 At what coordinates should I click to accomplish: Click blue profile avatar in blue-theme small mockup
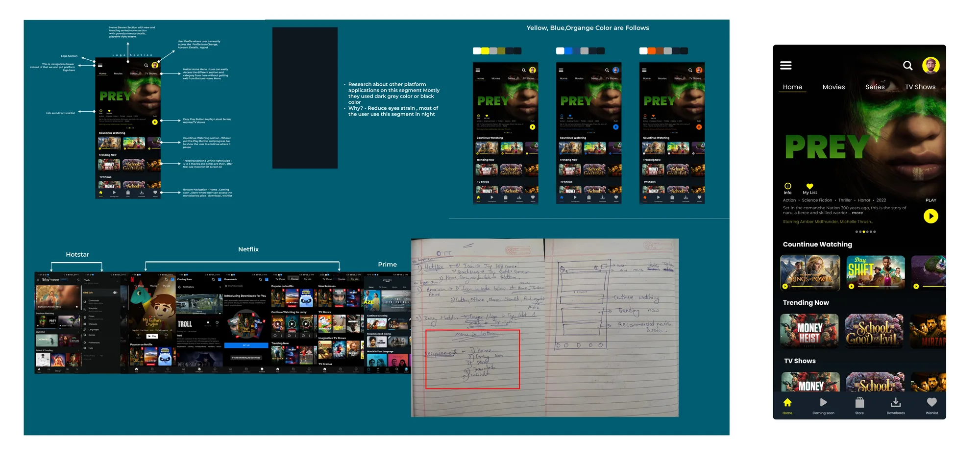point(616,70)
